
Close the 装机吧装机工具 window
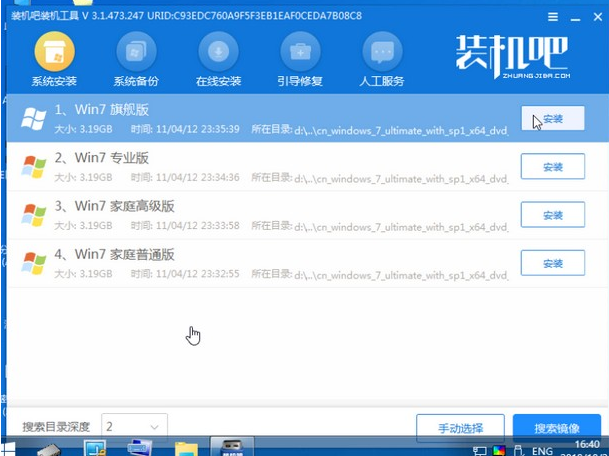pyautogui.click(x=598, y=17)
